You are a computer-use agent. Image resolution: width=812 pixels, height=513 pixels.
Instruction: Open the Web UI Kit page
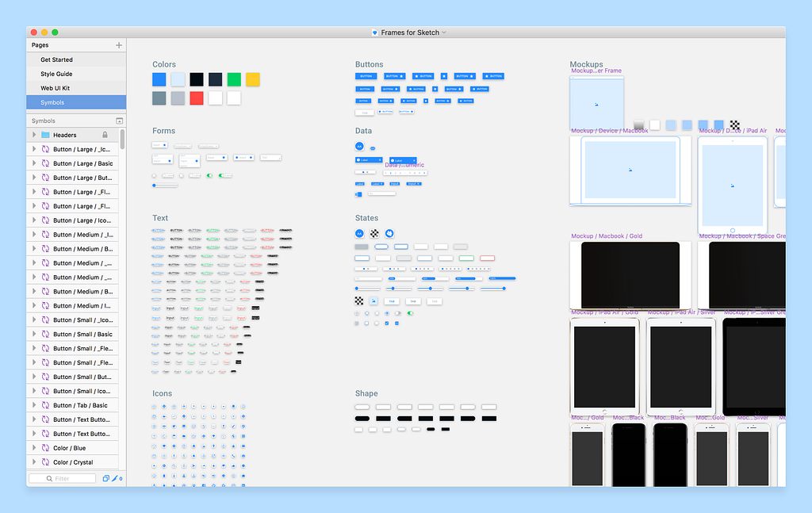[76, 88]
